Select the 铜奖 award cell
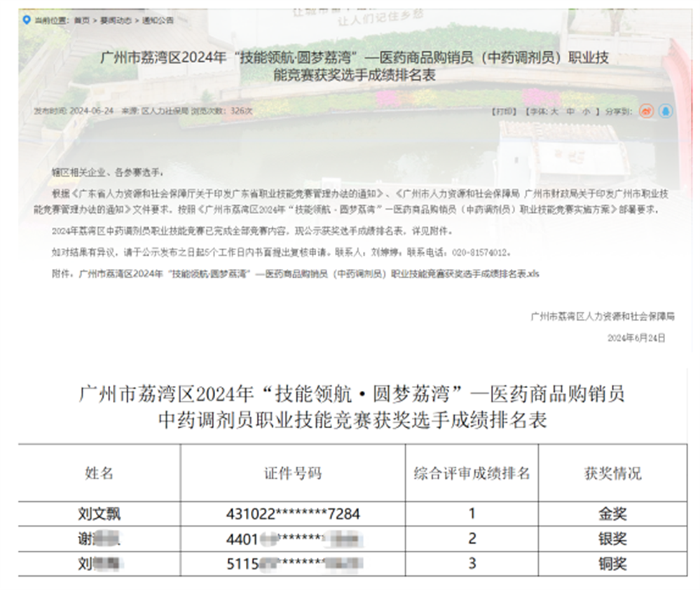 (613, 564)
